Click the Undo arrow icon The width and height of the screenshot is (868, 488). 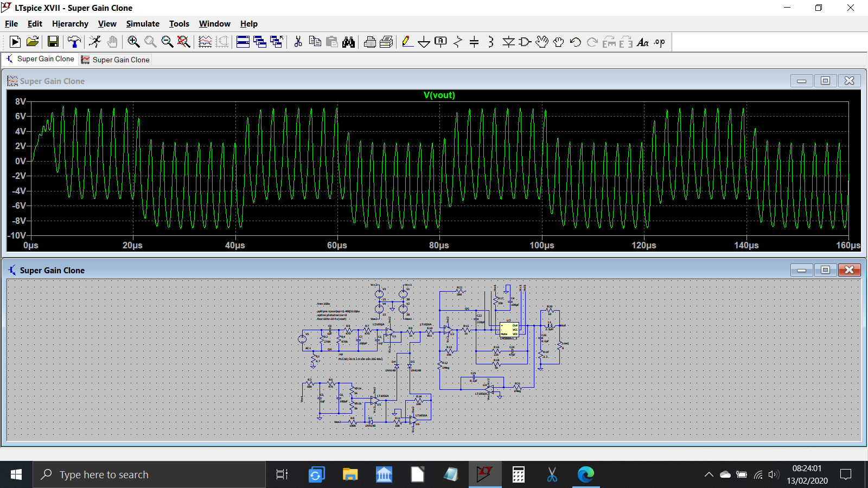coord(576,42)
